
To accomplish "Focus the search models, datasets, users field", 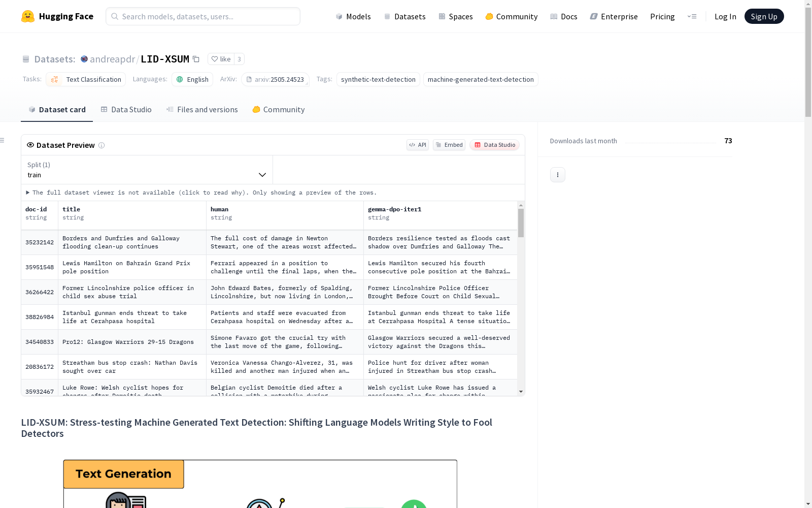I will (203, 16).
